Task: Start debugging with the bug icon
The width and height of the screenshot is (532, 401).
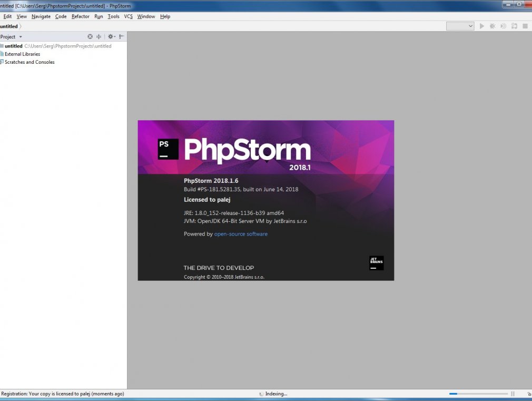Action: [x=492, y=26]
